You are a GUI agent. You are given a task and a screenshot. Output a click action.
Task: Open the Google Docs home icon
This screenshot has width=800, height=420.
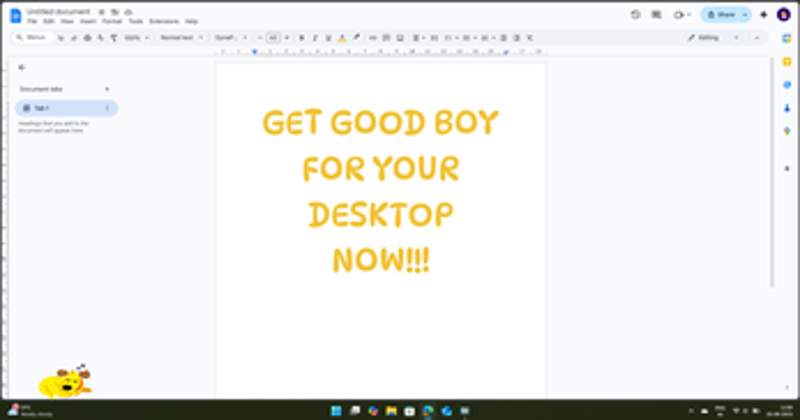pos(16,15)
